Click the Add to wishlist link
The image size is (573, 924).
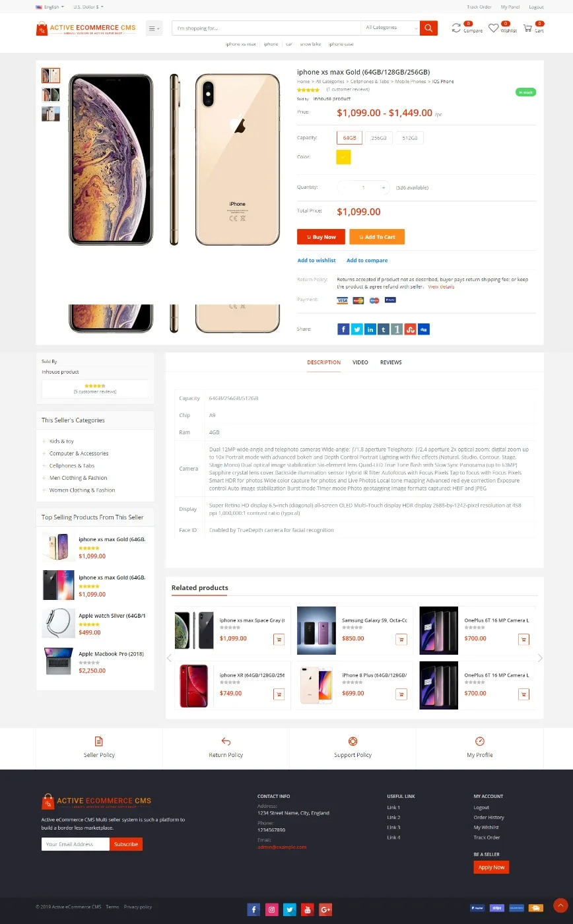coord(316,260)
